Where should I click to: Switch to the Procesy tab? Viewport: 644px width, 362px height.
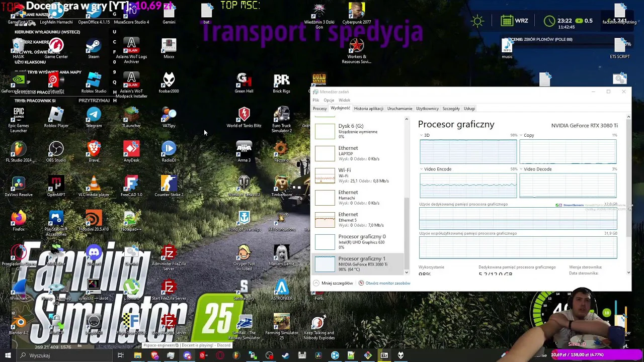[319, 109]
